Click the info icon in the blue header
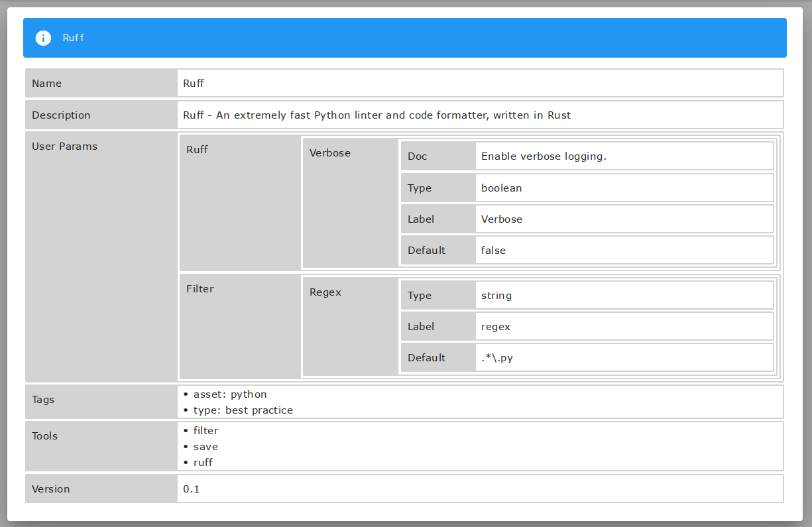Image resolution: width=812 pixels, height=527 pixels. click(43, 38)
